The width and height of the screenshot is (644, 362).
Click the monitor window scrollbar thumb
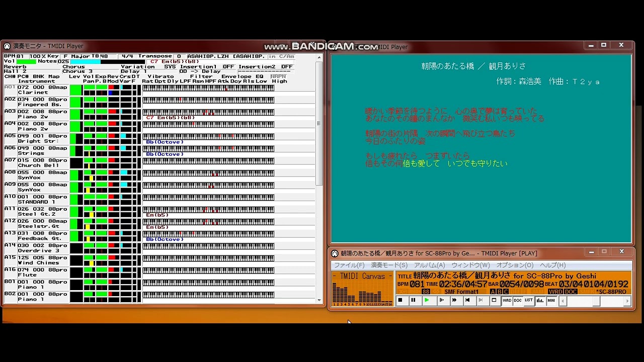(319, 123)
